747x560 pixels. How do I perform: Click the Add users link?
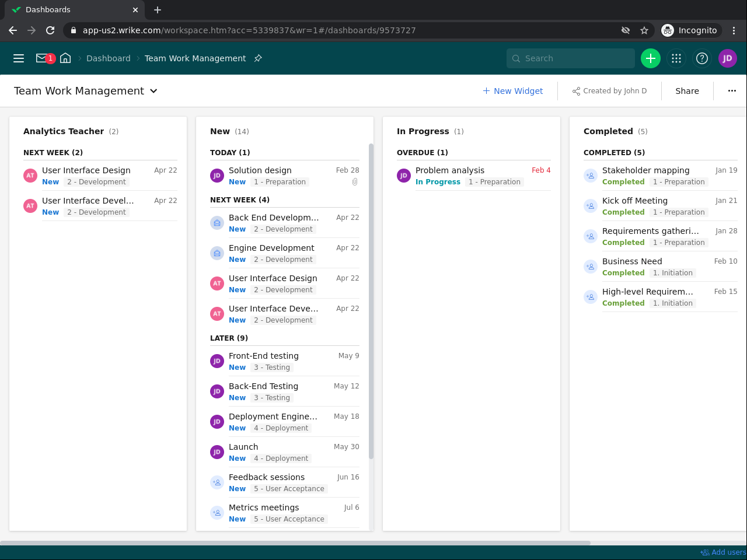pos(723,552)
